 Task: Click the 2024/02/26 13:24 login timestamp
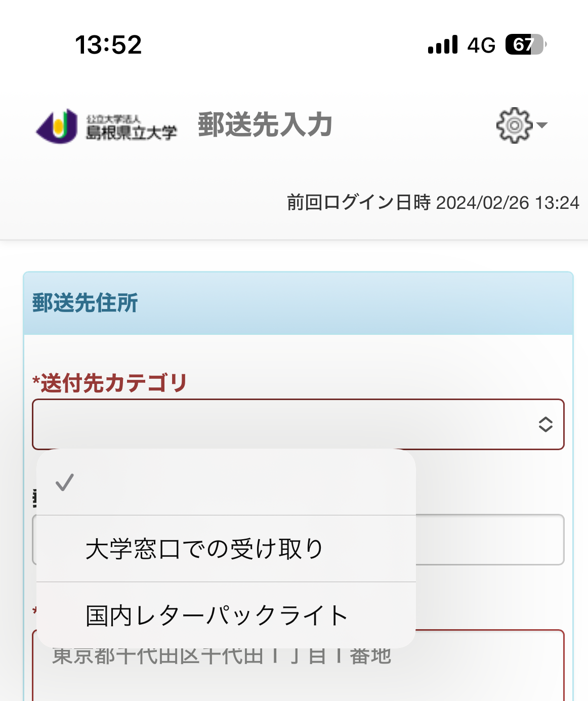[507, 202]
